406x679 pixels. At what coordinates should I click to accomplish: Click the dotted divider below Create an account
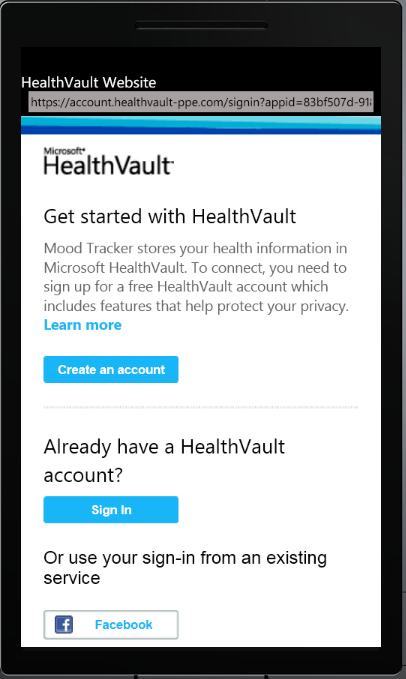click(x=201, y=407)
